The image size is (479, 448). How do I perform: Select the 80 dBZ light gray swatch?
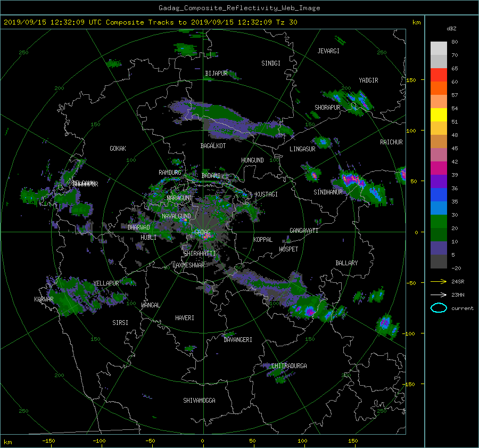439,48
